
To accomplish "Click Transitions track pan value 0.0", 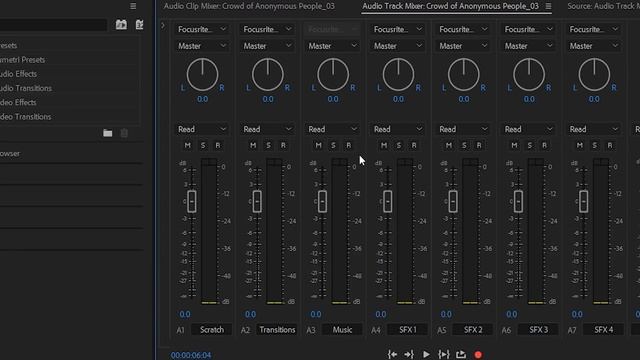I will [x=268, y=99].
